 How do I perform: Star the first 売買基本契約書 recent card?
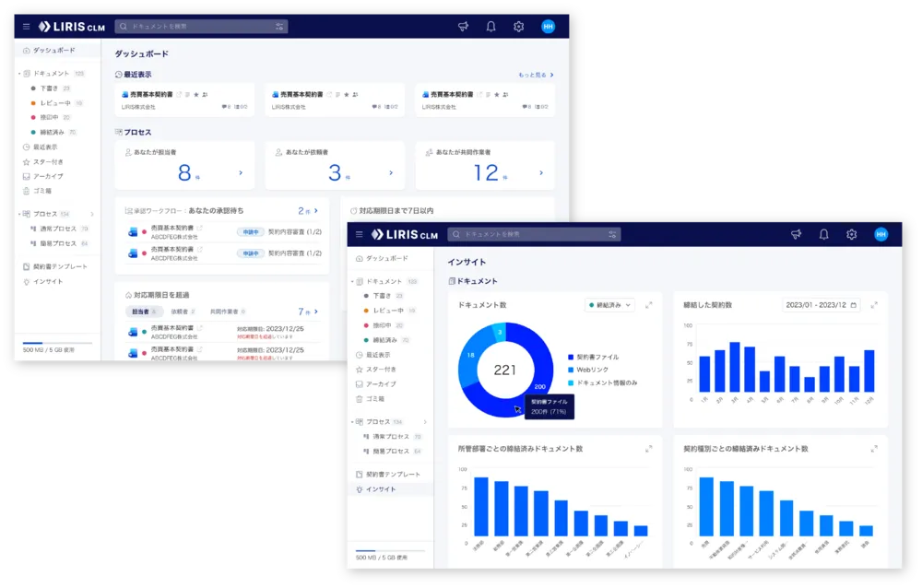point(196,94)
